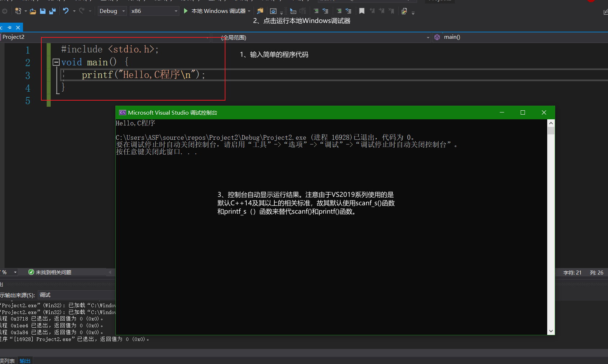
Task: Click on the #include <stdio.h> code line
Action: click(110, 49)
